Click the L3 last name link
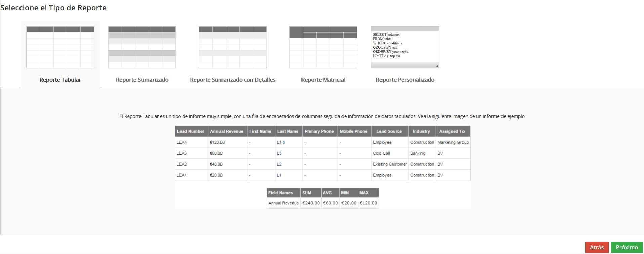This screenshot has height=254, width=644. pyautogui.click(x=279, y=153)
